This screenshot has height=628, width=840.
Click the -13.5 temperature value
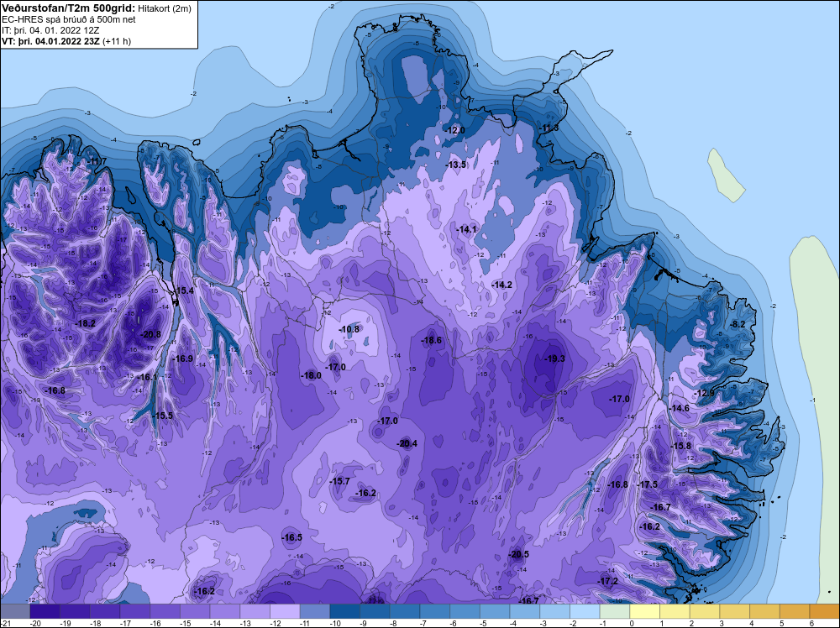456,165
